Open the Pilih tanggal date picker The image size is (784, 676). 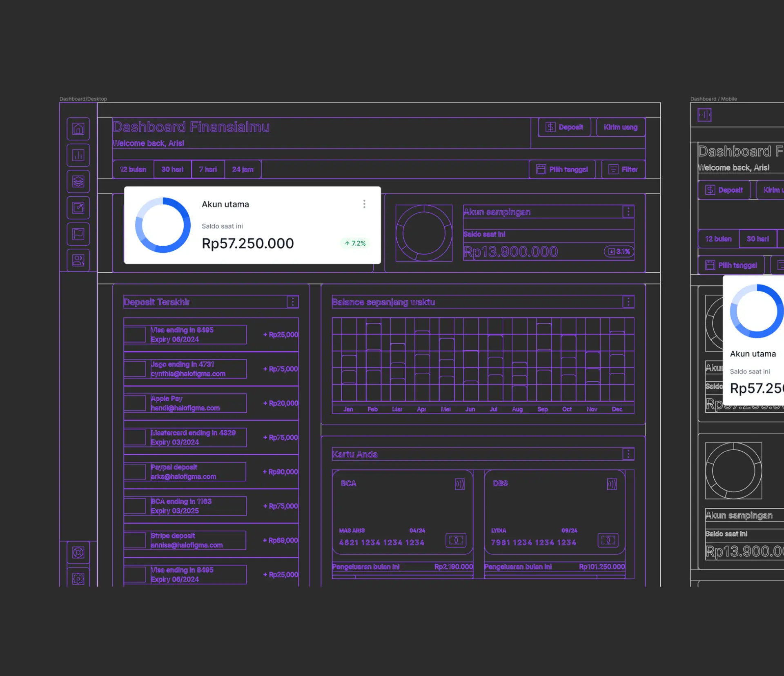562,169
